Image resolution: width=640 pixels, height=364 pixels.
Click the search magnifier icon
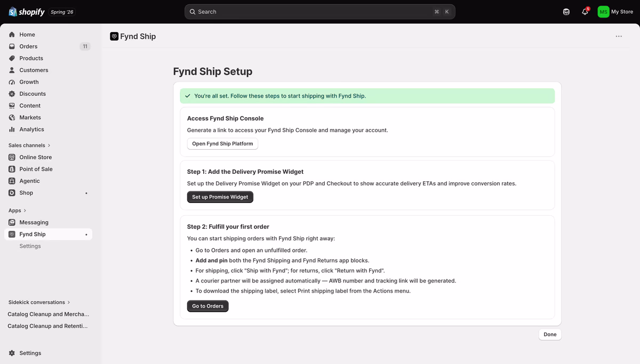193,12
